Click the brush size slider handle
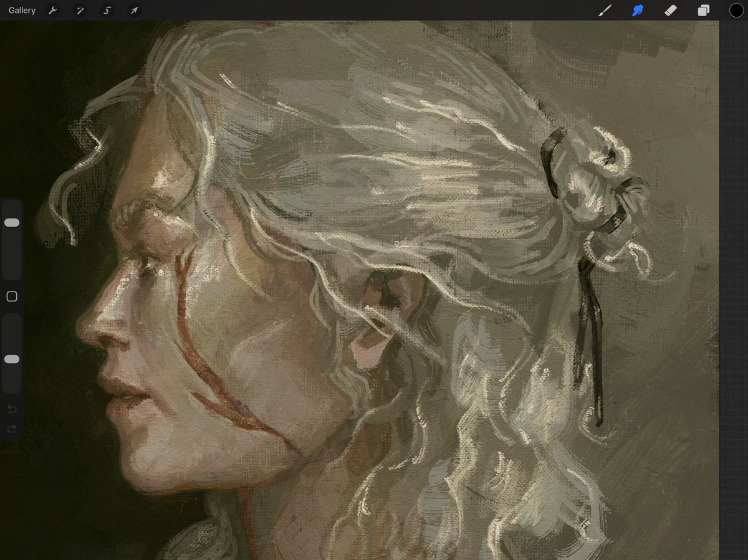Screen dimensions: 748x560 12,222
